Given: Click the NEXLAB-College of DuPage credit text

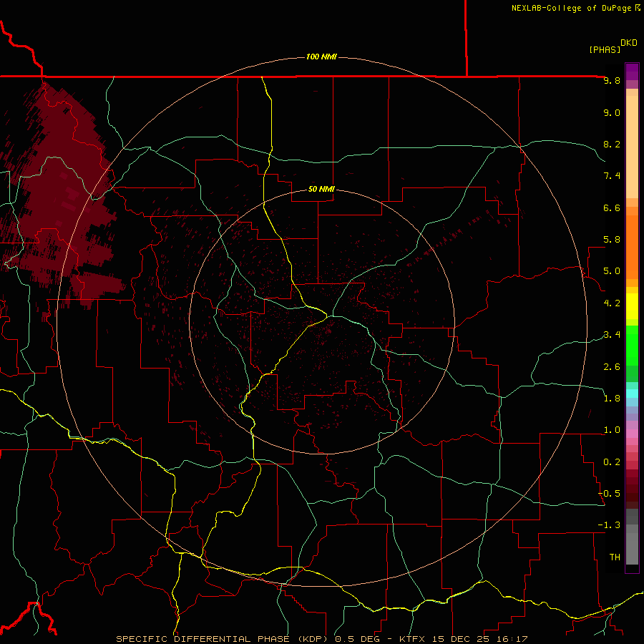Looking at the screenshot, I should pyautogui.click(x=571, y=8).
